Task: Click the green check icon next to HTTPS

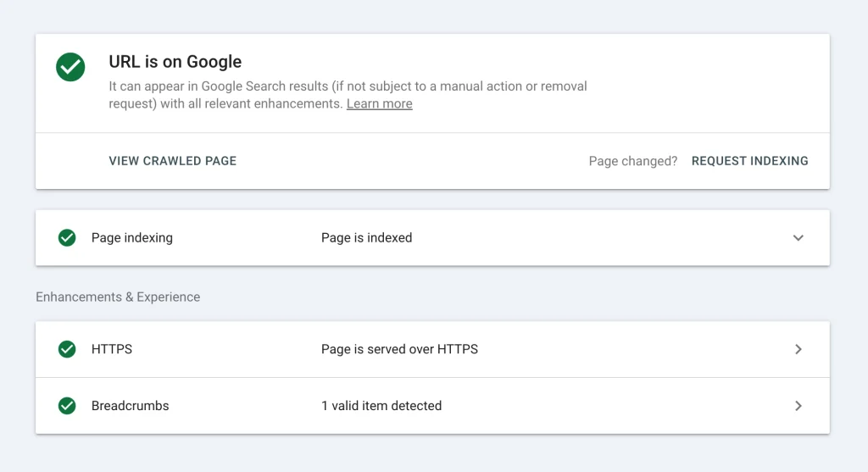Action: coord(67,349)
